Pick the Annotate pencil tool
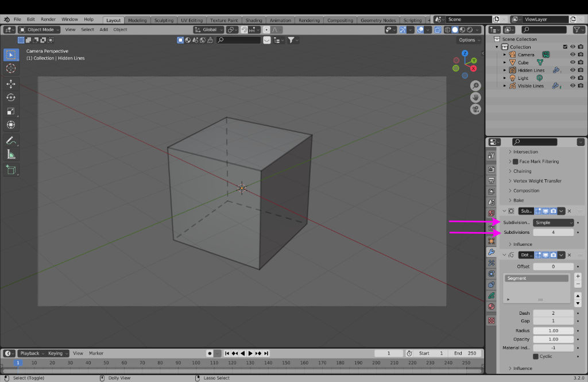 [11, 141]
